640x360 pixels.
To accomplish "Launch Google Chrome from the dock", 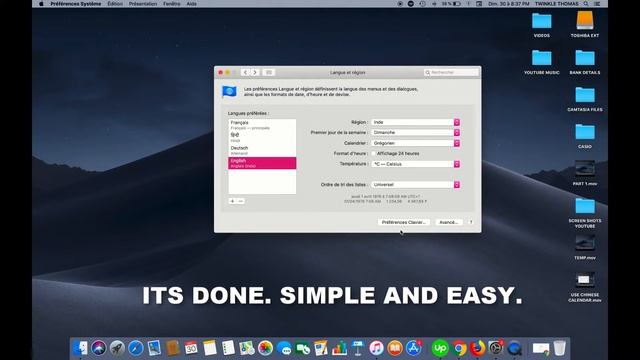I will [459, 348].
